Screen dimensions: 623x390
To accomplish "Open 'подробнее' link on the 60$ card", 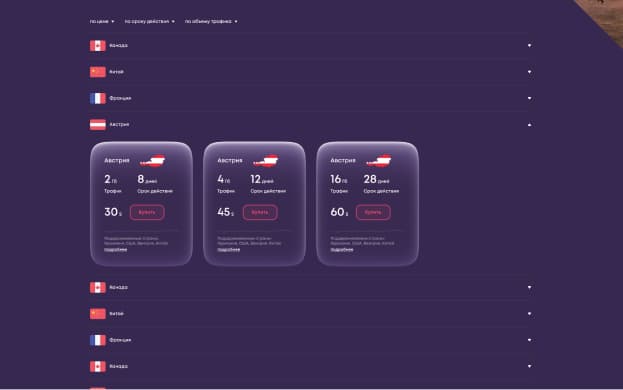I will pos(342,250).
